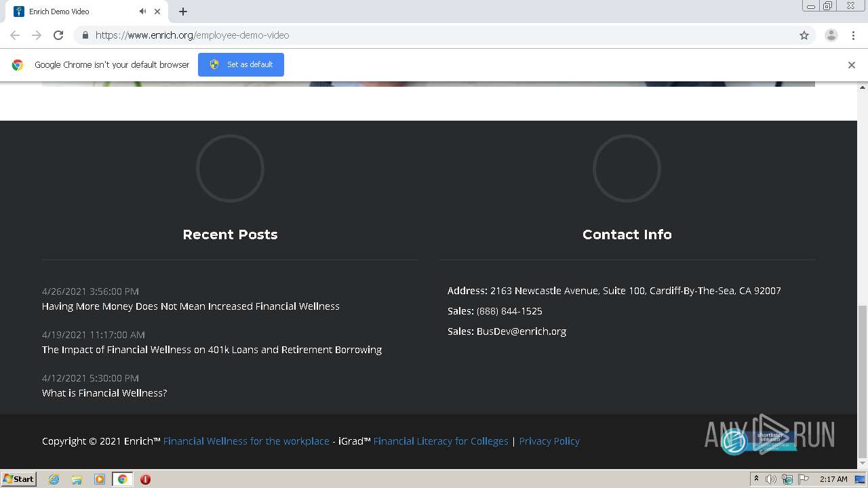This screenshot has width=868, height=488.
Task: Click the Contact Info heading
Action: click(627, 235)
